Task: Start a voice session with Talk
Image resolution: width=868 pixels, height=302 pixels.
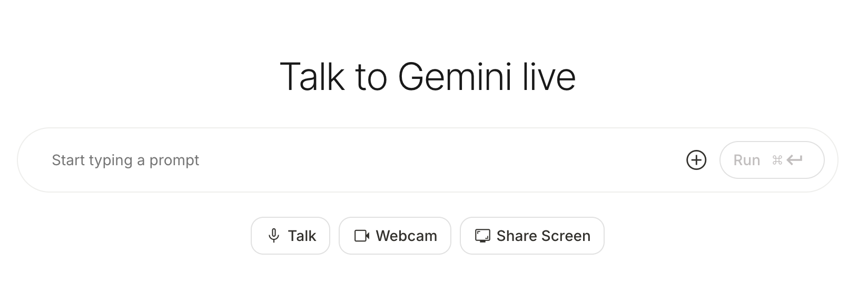Action: click(290, 236)
